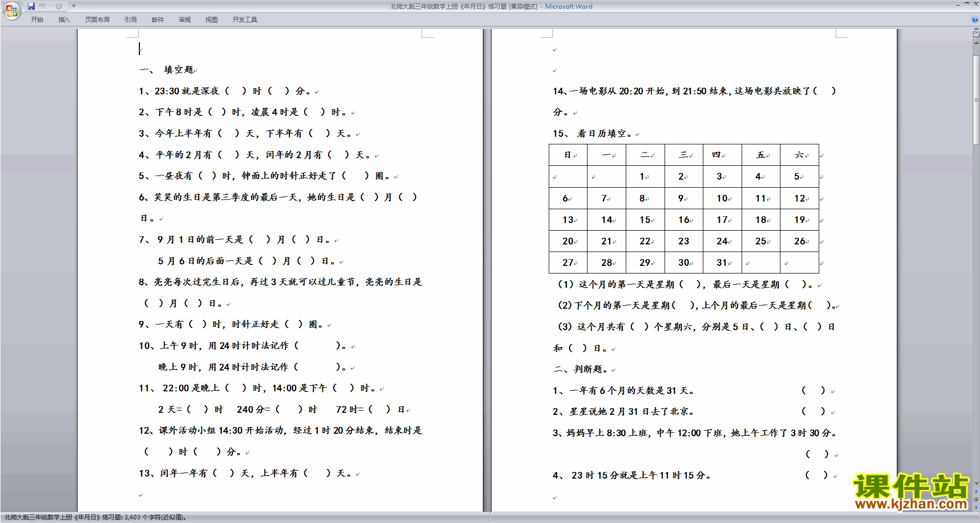
Task: Click the Redo icon in Quick Access Toolbar
Action: (59, 6)
